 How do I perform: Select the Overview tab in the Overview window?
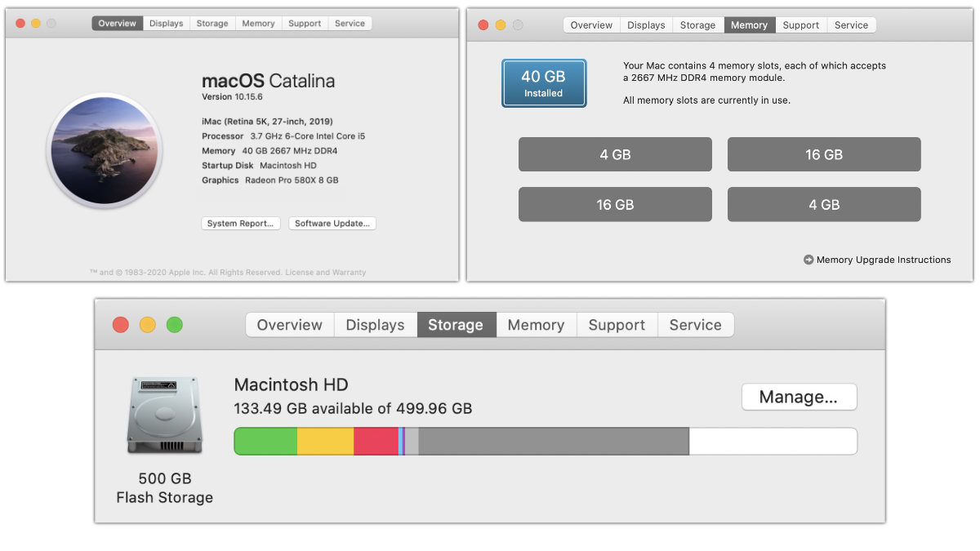coord(118,24)
